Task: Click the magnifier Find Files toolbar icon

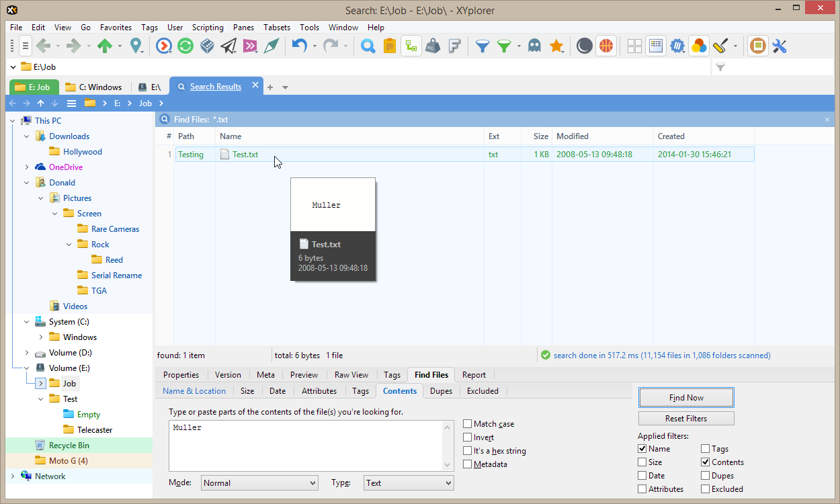Action: (368, 46)
